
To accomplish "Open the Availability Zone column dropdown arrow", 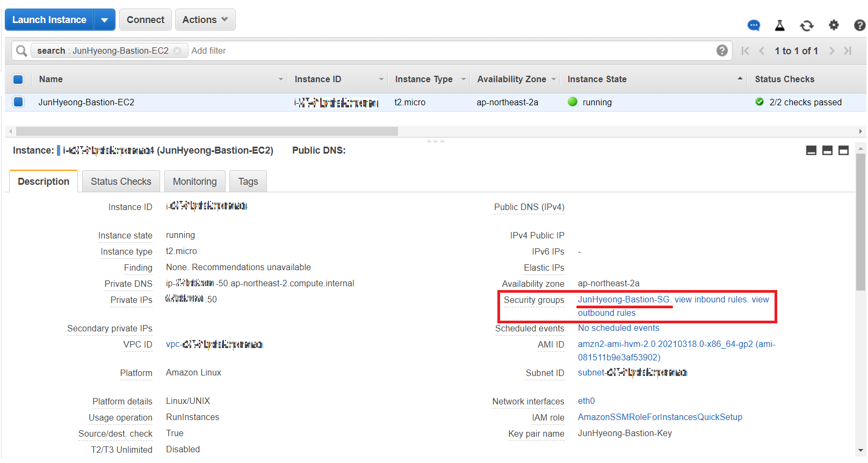I will (x=554, y=79).
